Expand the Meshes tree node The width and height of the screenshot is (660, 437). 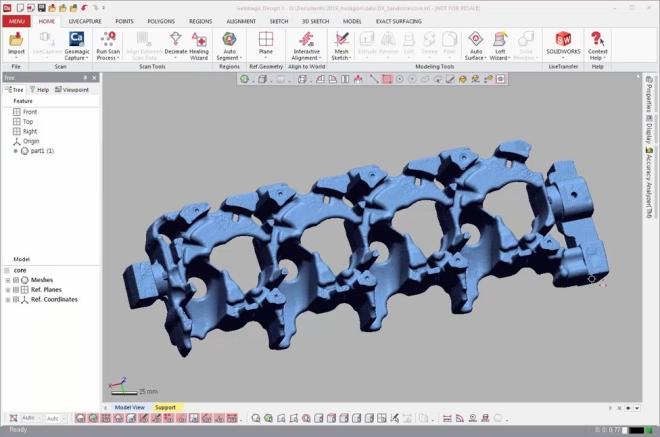click(7, 280)
